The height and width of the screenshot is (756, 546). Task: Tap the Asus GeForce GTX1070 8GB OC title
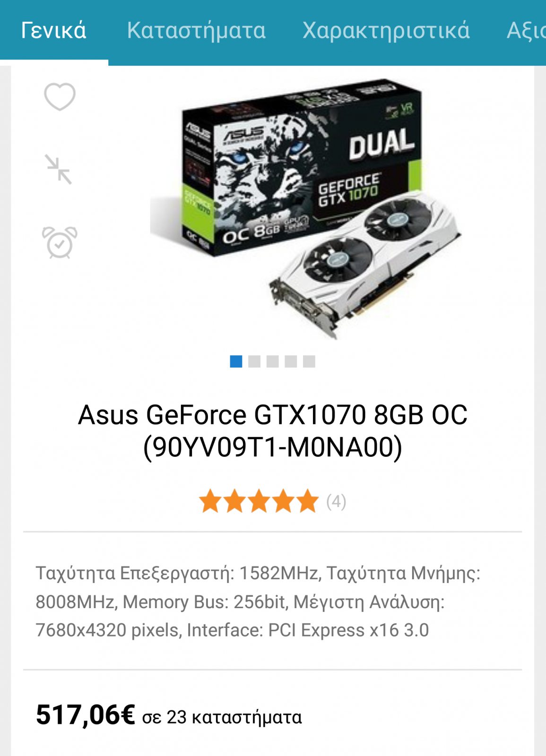(273, 431)
